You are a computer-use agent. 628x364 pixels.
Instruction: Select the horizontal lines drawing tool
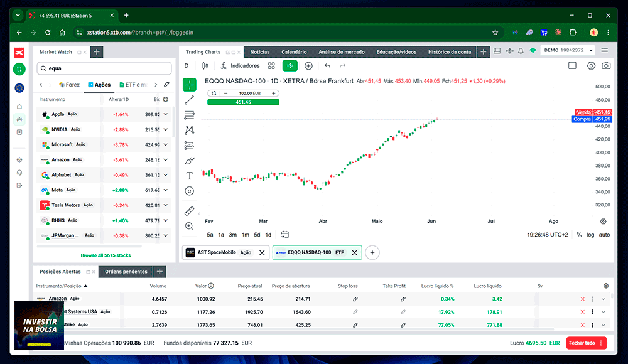pos(190,115)
